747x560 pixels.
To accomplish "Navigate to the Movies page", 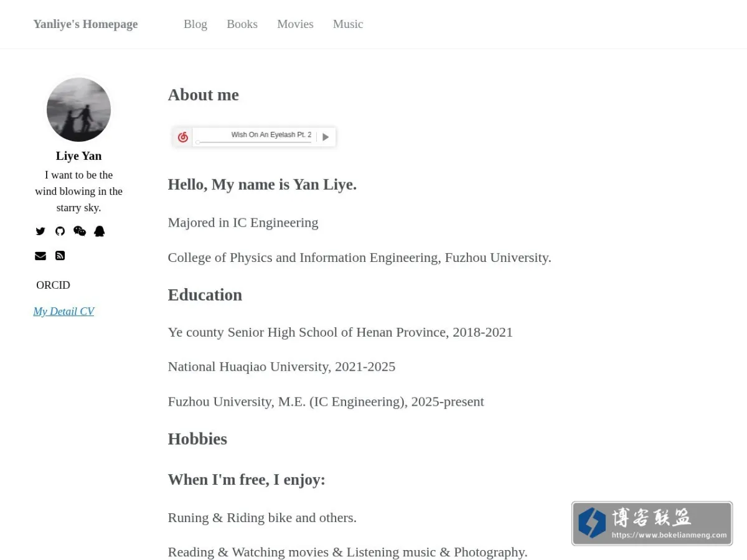I will 295,24.
